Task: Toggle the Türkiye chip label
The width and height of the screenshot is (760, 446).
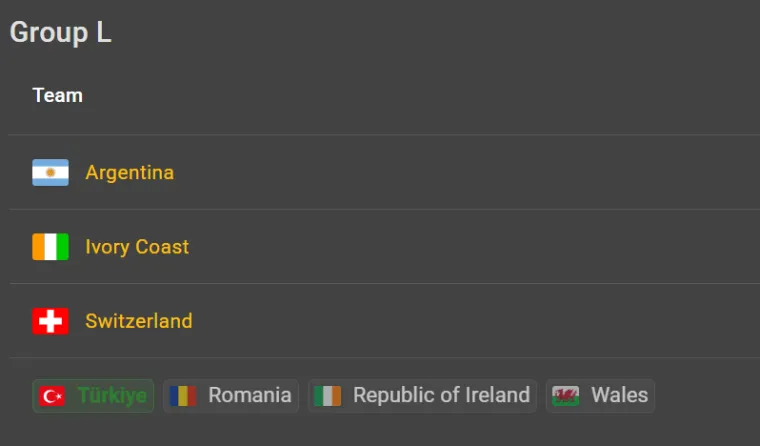Action: [x=112, y=396]
